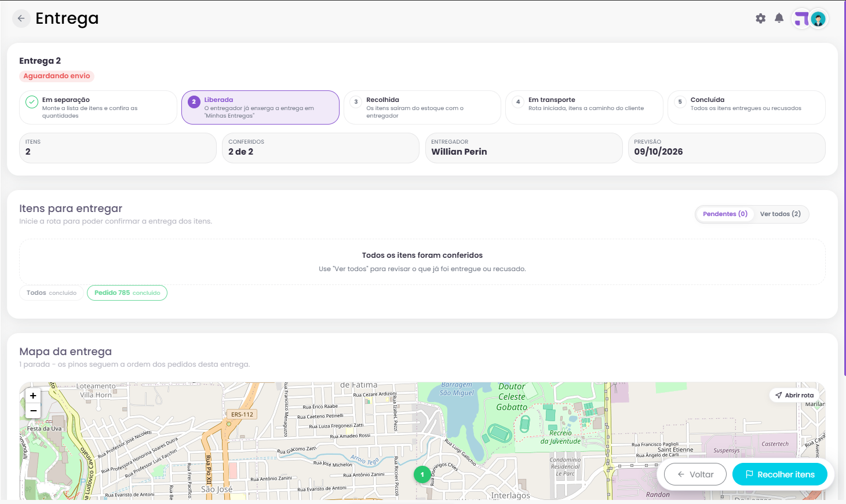
Task: Click the Aguardando envio status badge
Action: point(57,76)
